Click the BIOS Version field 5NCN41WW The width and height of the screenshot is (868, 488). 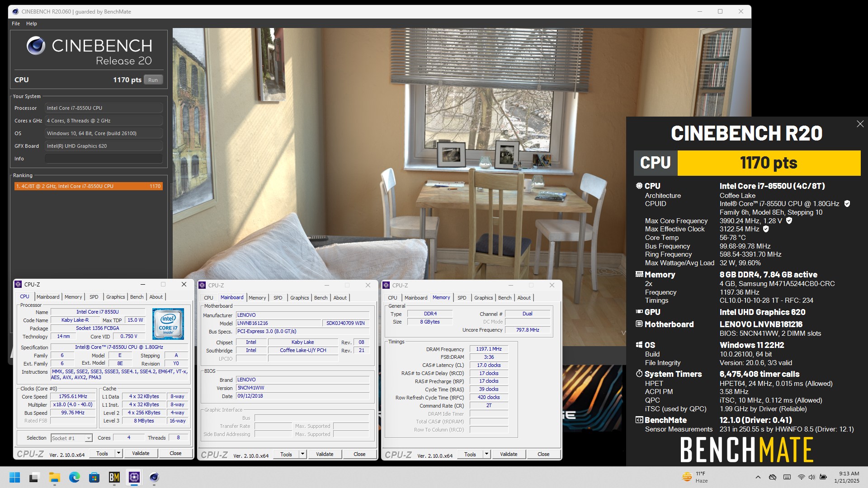[302, 388]
